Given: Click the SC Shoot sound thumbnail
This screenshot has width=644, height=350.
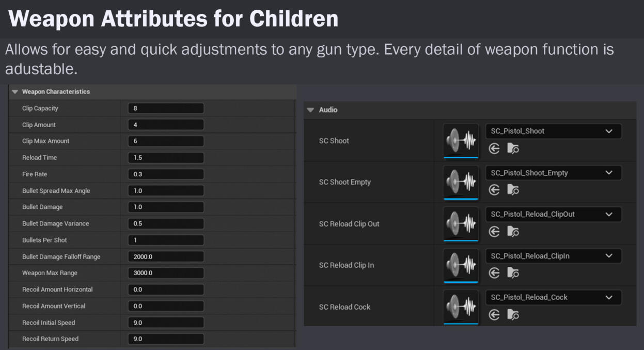Looking at the screenshot, I should point(461,140).
